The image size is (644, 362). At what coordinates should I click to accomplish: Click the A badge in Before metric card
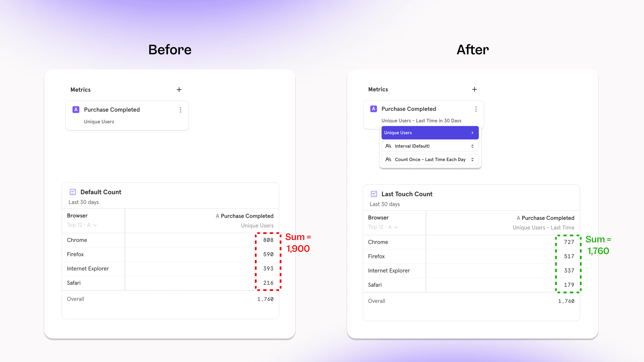(x=76, y=110)
